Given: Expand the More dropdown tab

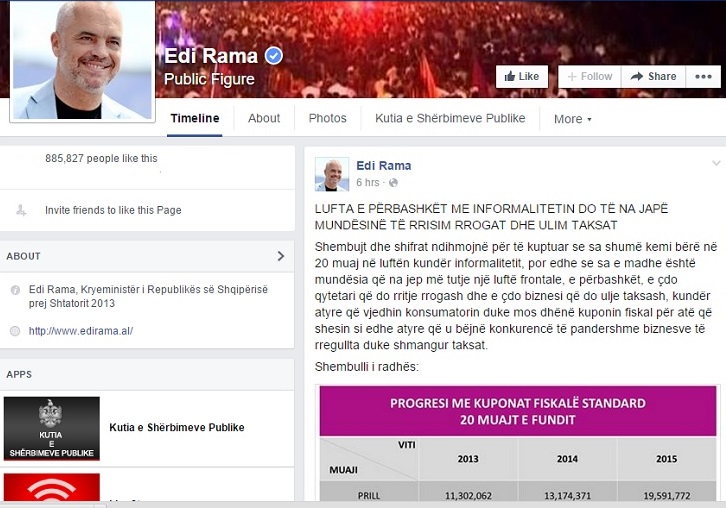Looking at the screenshot, I should pyautogui.click(x=573, y=119).
